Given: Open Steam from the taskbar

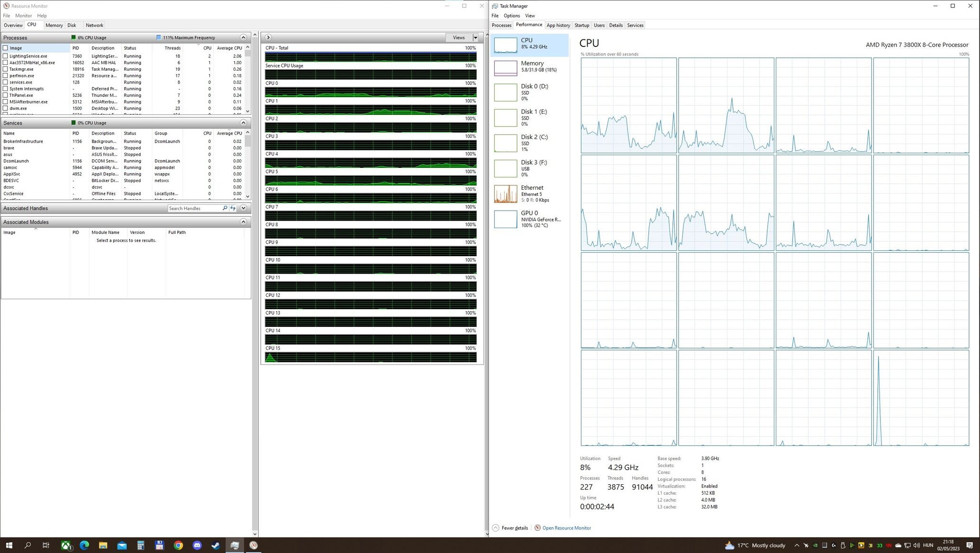Looking at the screenshot, I should pyautogui.click(x=216, y=545).
